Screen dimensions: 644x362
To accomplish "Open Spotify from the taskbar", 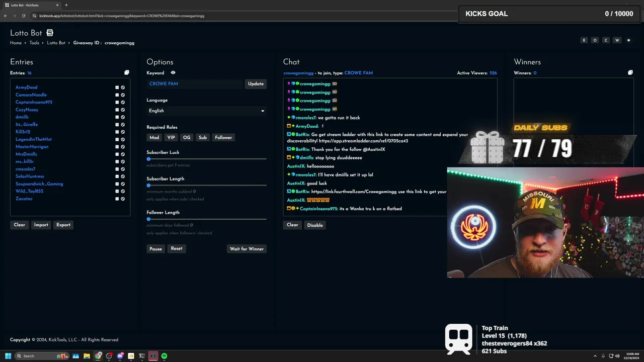I will click(x=164, y=356).
